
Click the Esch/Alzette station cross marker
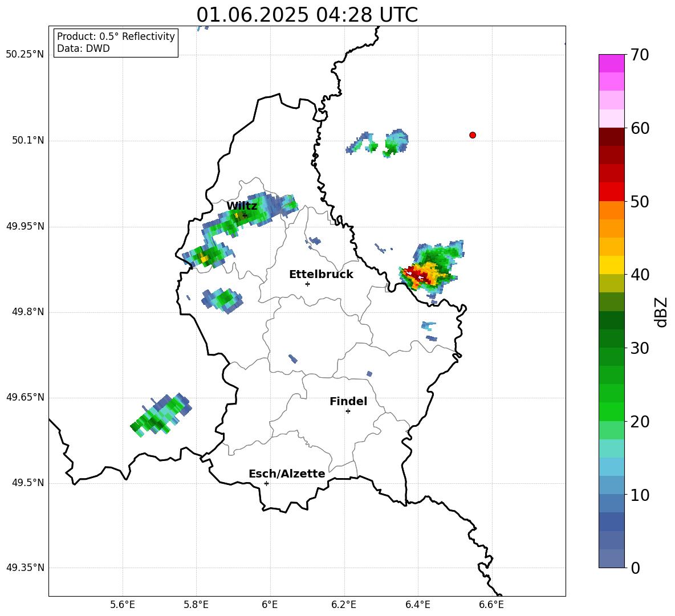tap(266, 483)
